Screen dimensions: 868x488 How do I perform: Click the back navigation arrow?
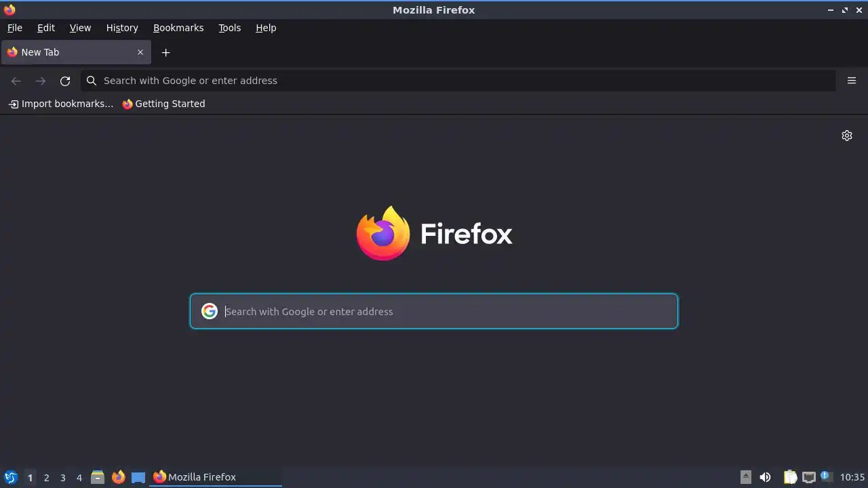click(x=16, y=81)
